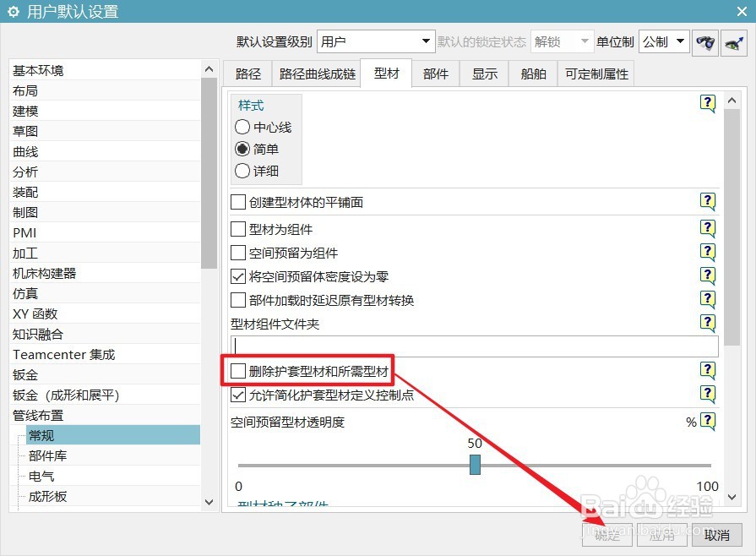Enable the 删除护套型材和所需型材 checkbox
The width and height of the screenshot is (756, 556).
point(237,369)
